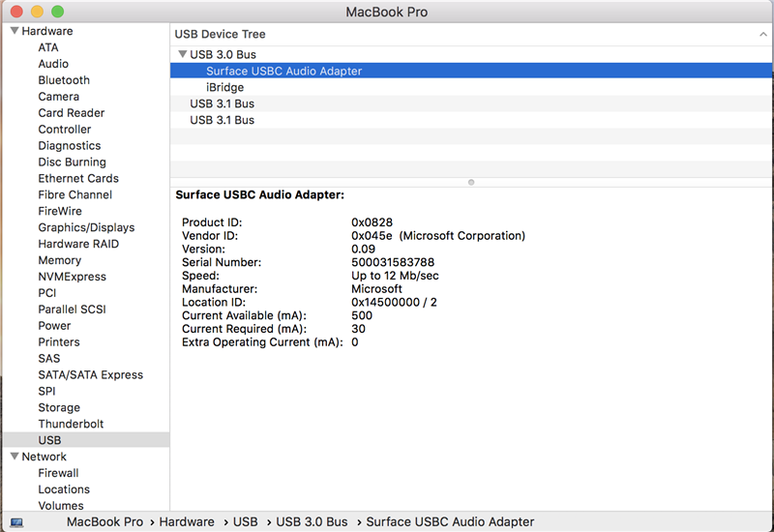Click the Vendor ID value 0x045e
This screenshot has height=532, width=774.
tap(372, 235)
